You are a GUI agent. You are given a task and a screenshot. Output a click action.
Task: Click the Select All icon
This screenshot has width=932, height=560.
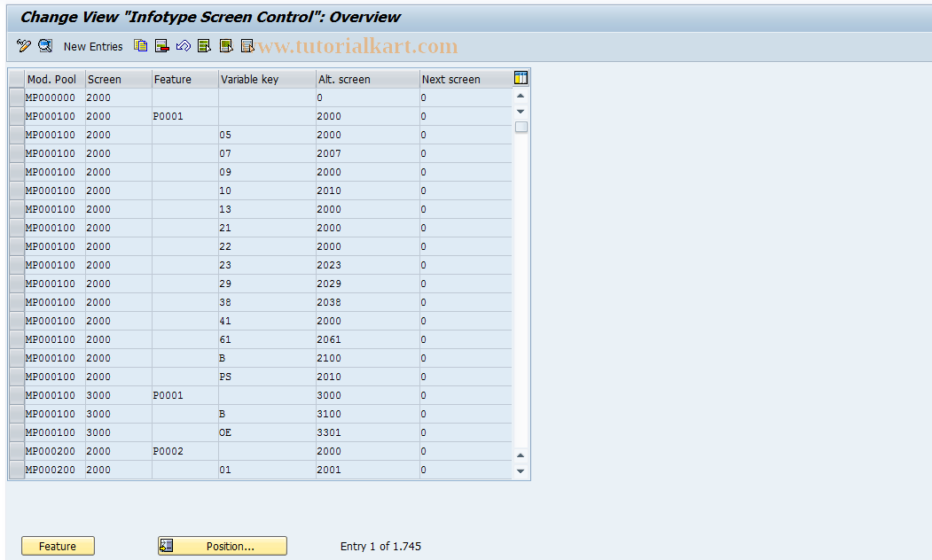[205, 46]
